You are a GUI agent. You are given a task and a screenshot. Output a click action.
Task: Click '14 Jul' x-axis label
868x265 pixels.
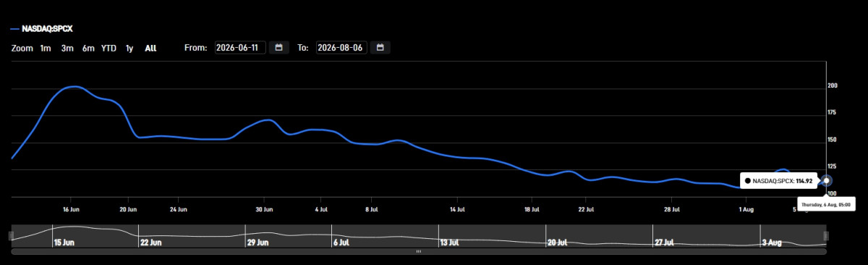[x=457, y=209]
